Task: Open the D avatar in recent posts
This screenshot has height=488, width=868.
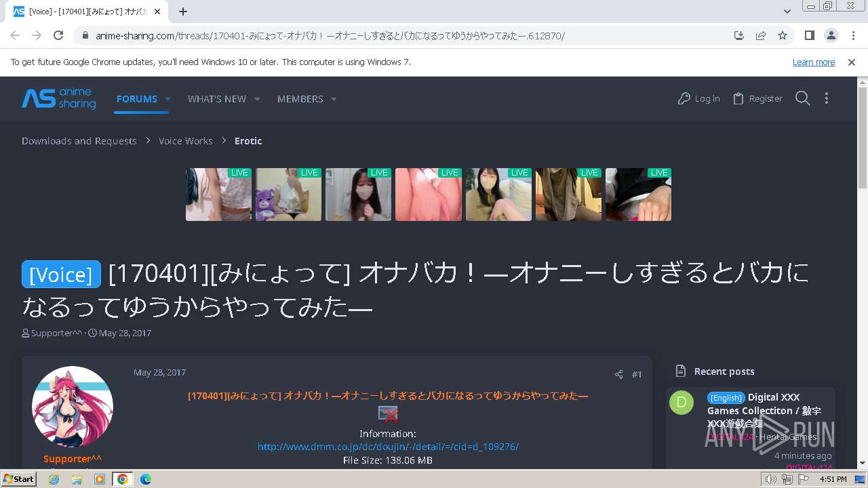Action: click(x=682, y=403)
